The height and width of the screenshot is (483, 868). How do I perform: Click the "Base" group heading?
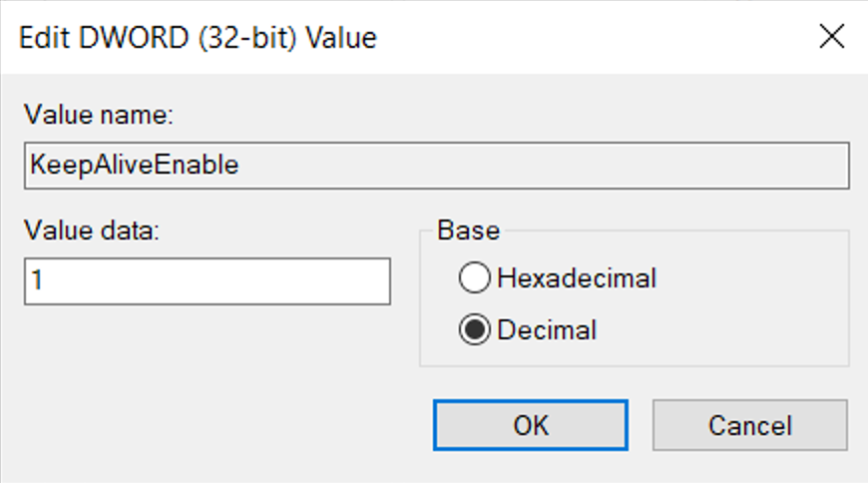[x=468, y=231]
